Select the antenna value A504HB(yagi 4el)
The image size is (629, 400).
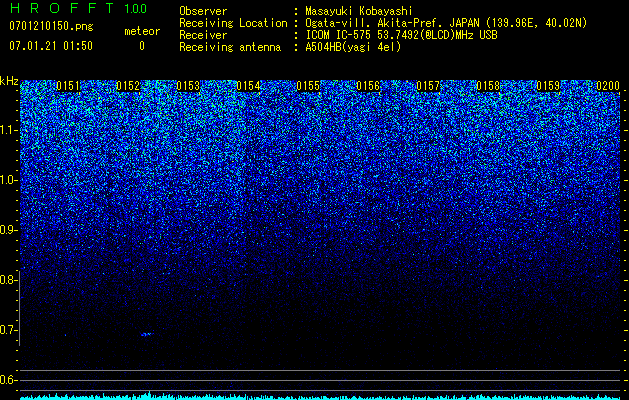pyautogui.click(x=353, y=47)
